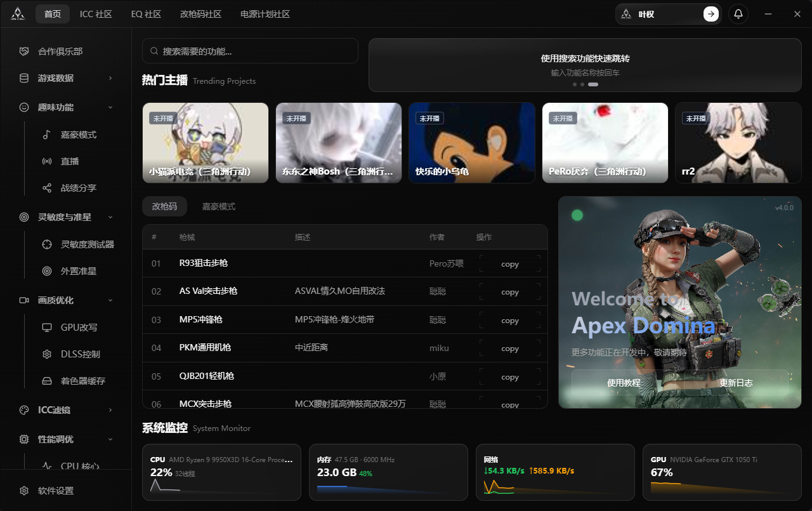The image size is (812, 511).
Task: Click the 软件设置 gear icon
Action: tap(24, 491)
